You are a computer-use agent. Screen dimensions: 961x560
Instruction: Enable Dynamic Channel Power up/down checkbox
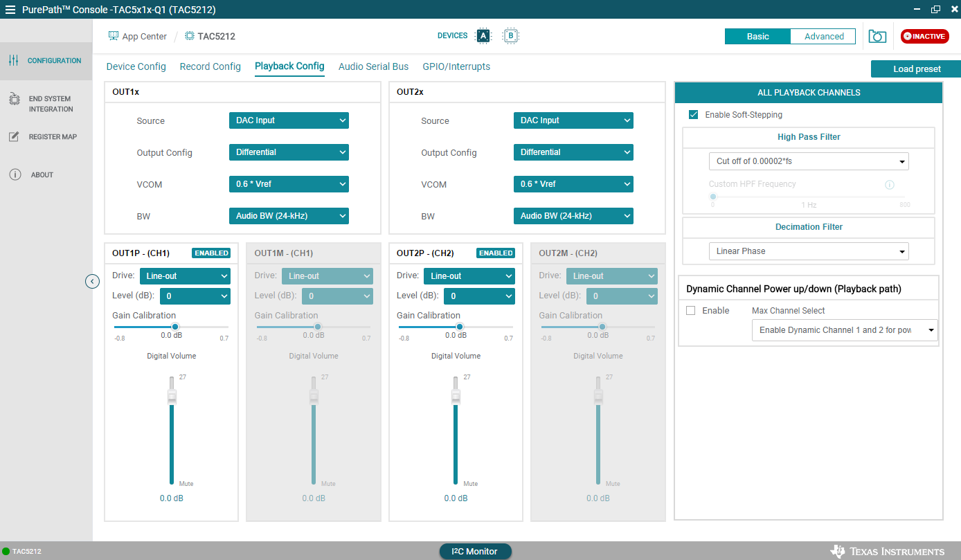(690, 311)
